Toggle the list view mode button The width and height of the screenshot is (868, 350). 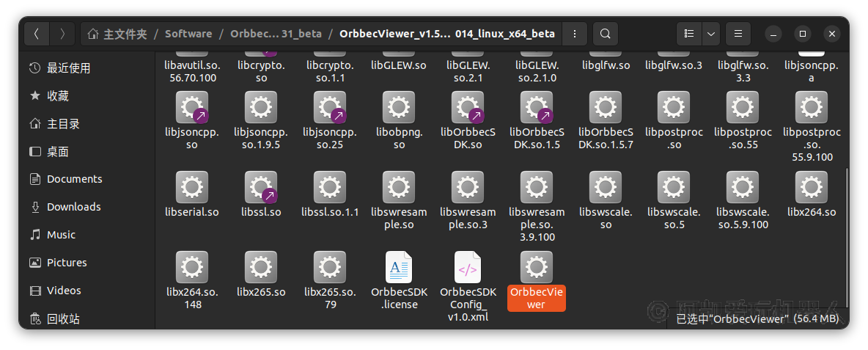coord(688,34)
